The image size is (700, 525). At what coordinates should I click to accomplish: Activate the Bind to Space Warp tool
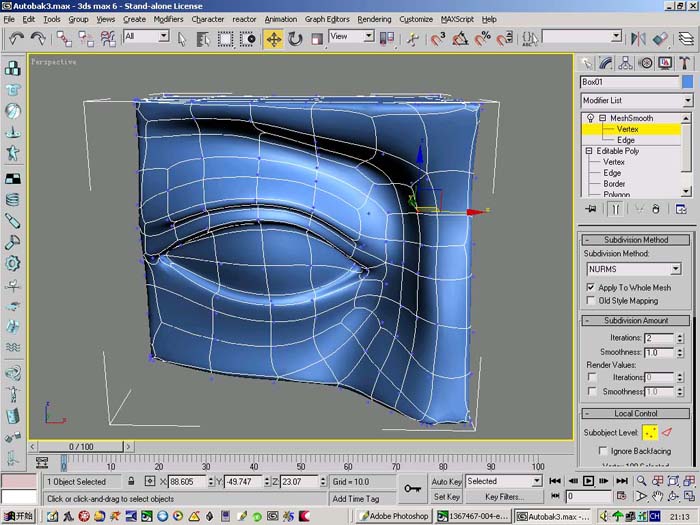pyautogui.click(x=108, y=39)
